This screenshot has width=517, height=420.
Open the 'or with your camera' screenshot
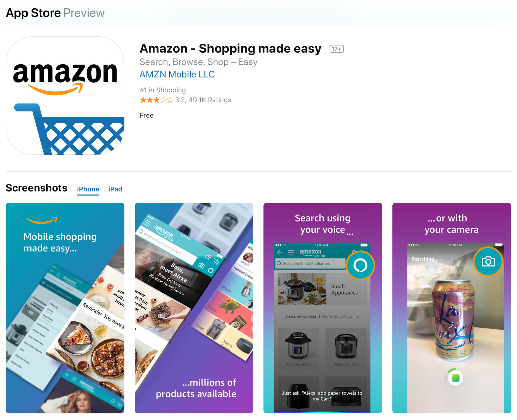tap(452, 308)
